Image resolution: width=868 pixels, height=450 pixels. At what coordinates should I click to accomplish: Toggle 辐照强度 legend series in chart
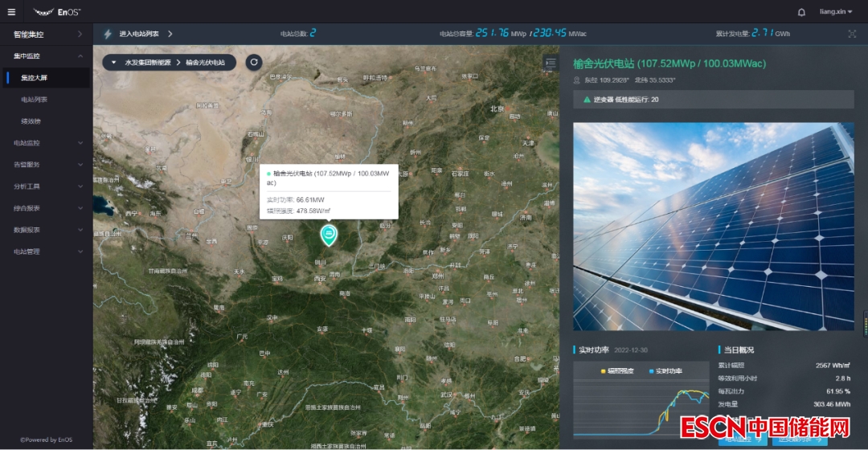click(x=617, y=370)
